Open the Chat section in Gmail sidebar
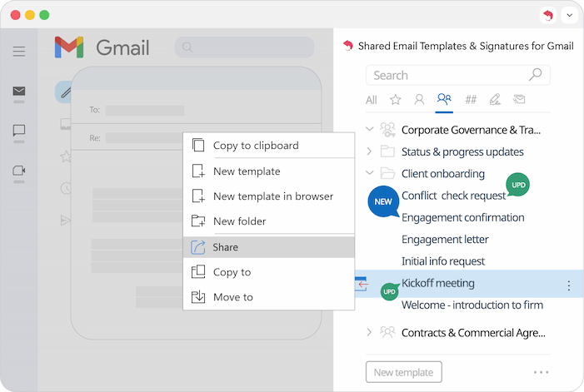This screenshot has width=584, height=392. point(19,130)
